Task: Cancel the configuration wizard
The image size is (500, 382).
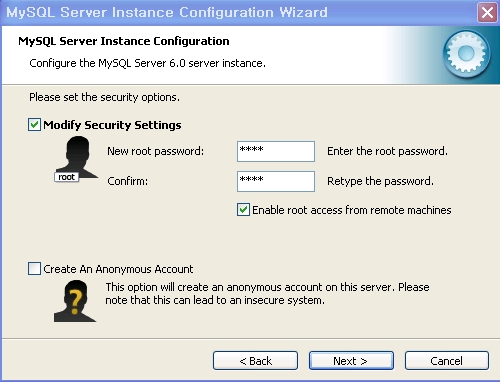Action: [447, 361]
